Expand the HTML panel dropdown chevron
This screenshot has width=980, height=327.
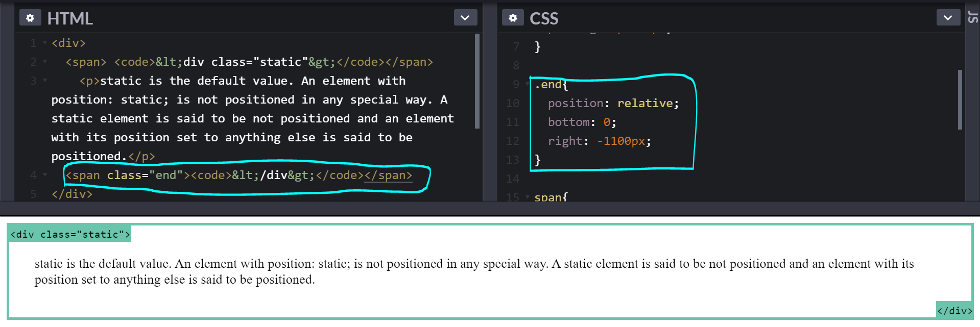(465, 18)
